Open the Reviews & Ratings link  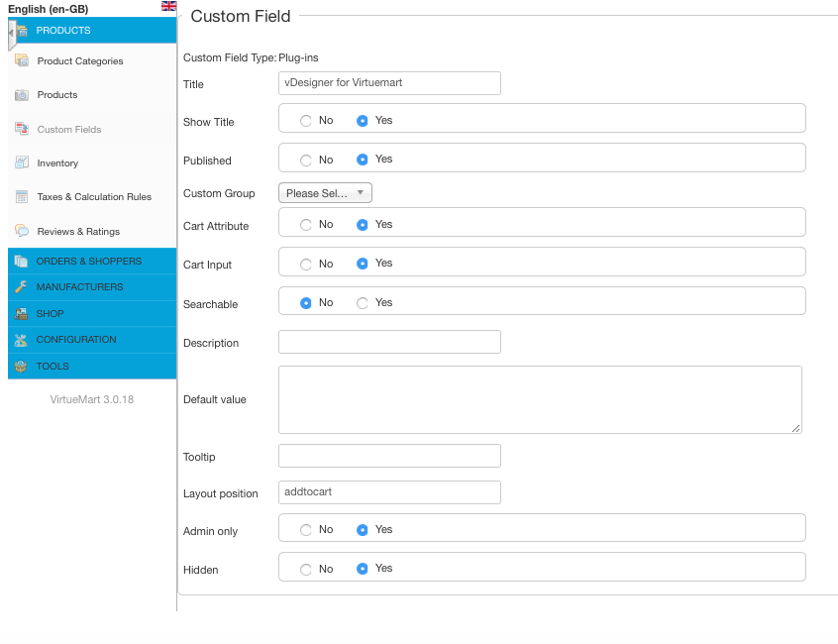pos(78,232)
